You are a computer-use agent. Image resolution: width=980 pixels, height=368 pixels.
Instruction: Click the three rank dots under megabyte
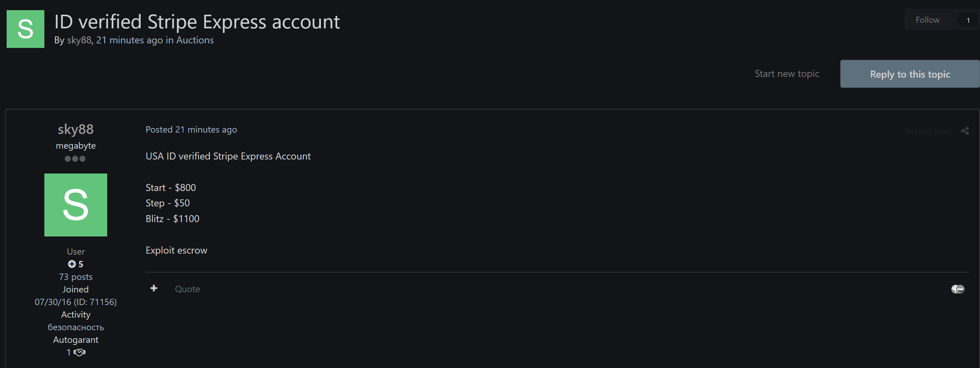[75, 159]
